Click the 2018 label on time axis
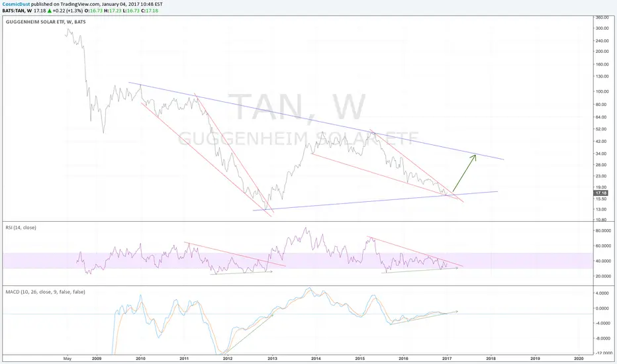This screenshot has width=617, height=364. (x=491, y=359)
